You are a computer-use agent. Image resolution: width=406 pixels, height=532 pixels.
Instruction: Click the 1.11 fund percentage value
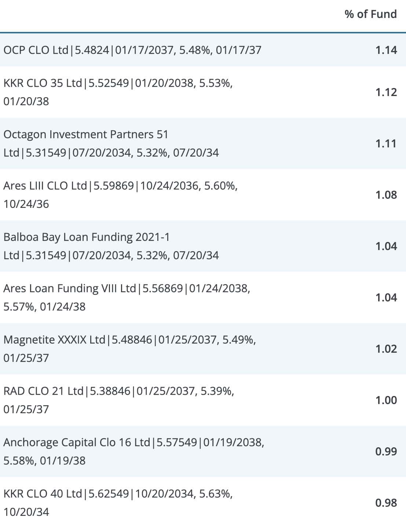tap(386, 143)
